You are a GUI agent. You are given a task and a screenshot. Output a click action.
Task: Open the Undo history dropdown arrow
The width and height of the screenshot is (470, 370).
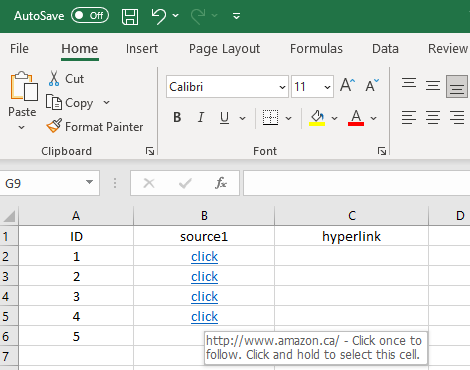tap(176, 16)
